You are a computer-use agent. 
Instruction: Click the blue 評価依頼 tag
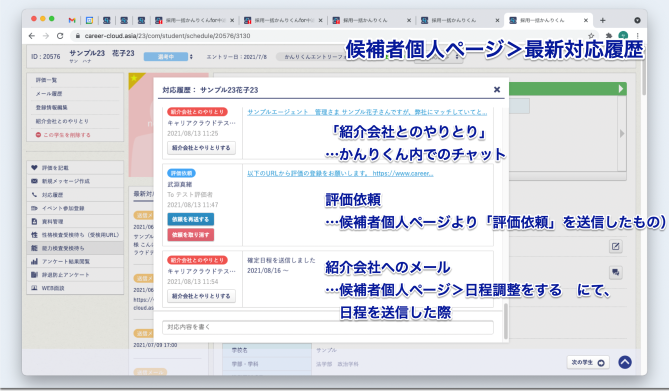coord(181,173)
